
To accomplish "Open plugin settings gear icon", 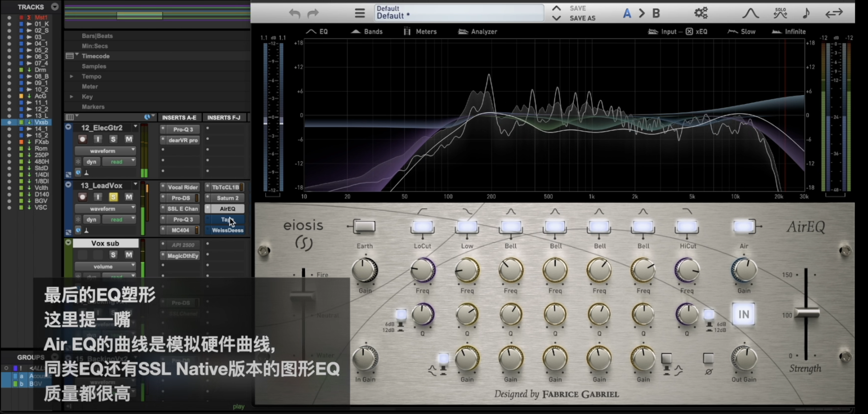I will [701, 13].
